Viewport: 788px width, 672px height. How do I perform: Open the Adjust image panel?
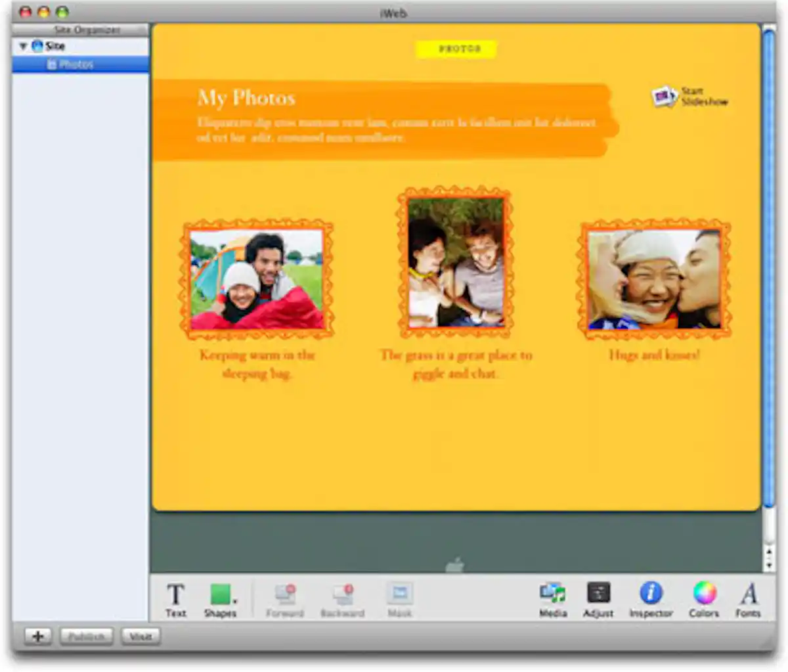598,599
